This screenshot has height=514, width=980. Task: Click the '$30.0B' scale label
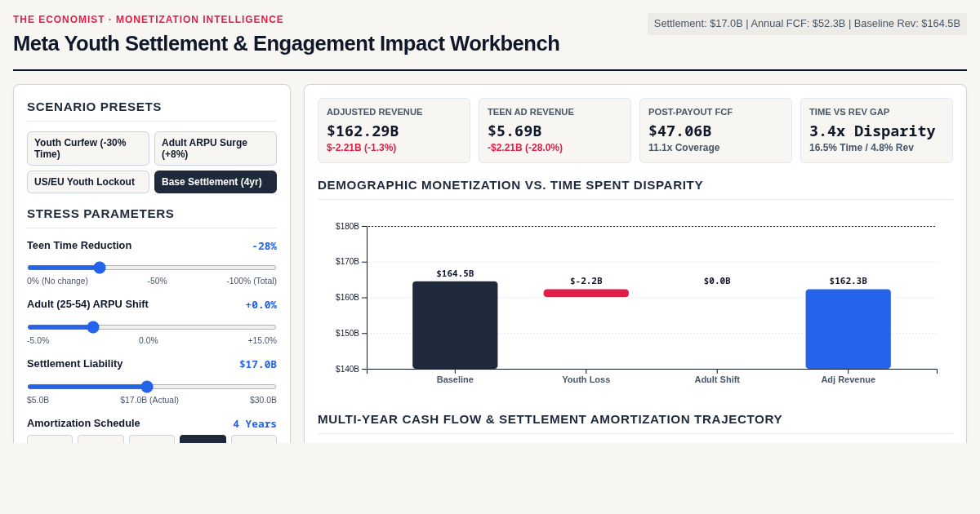(263, 400)
